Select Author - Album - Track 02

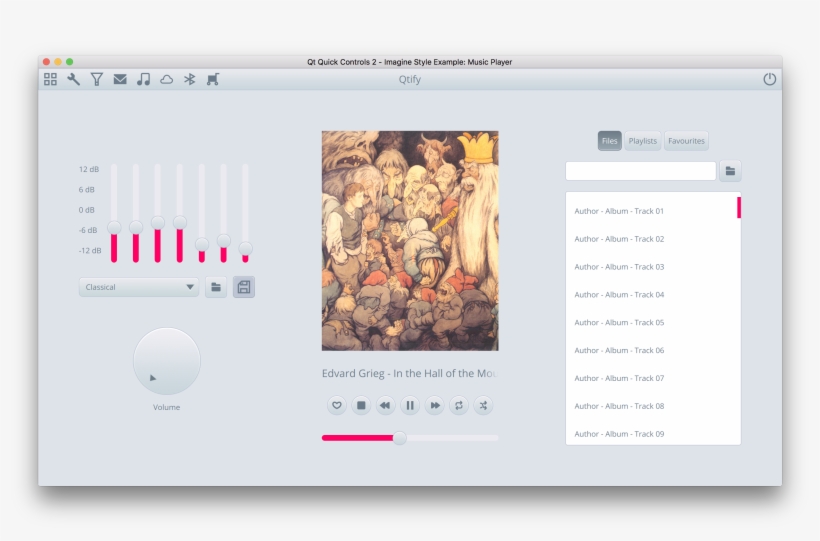pyautogui.click(x=652, y=239)
